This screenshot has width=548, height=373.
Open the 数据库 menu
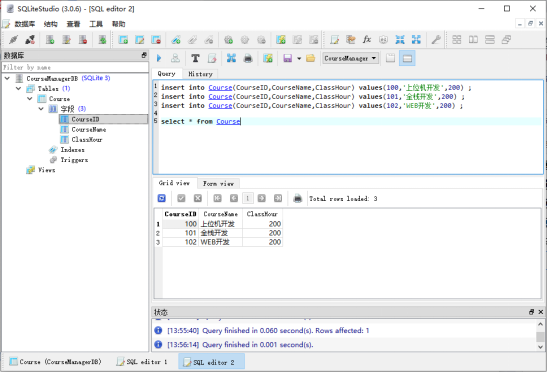24,24
